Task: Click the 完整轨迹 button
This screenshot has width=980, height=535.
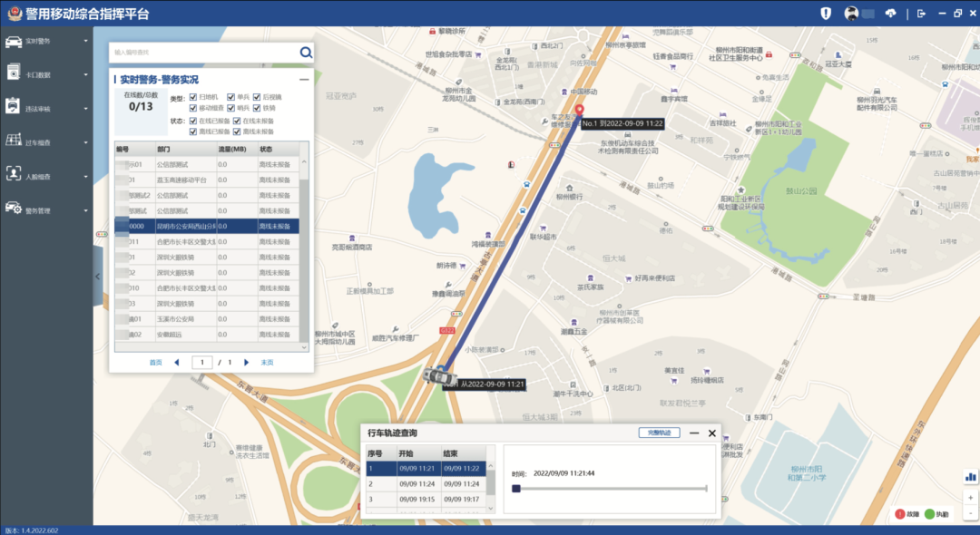Action: pyautogui.click(x=659, y=433)
